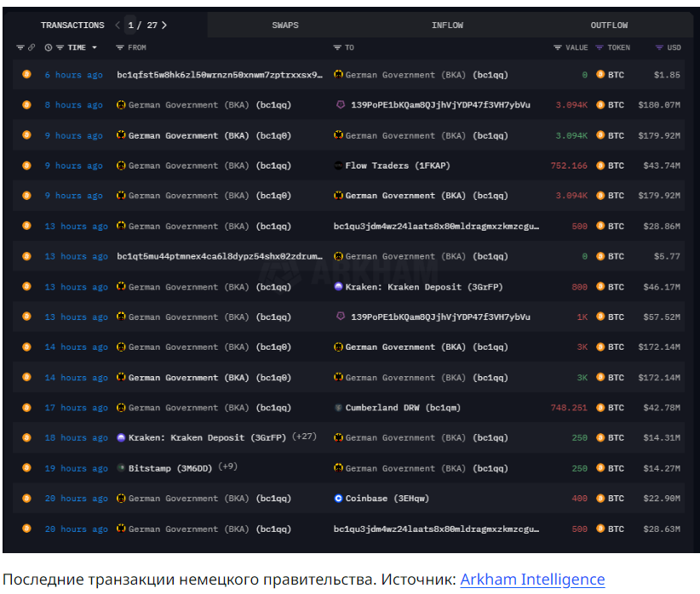This screenshot has width=700, height=594.
Task: Click the Coinbase entity icon
Action: pos(338,498)
